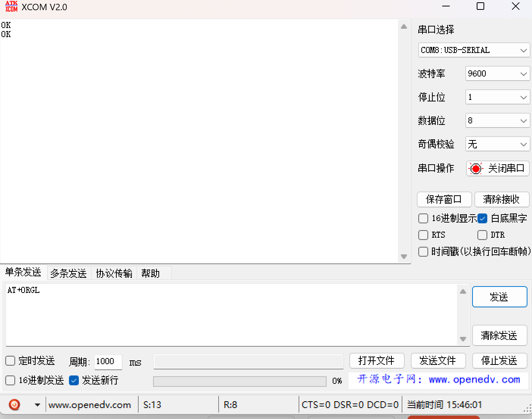Open the stop bits dropdown
Viewport: 532px width, 419px height.
tap(498, 97)
